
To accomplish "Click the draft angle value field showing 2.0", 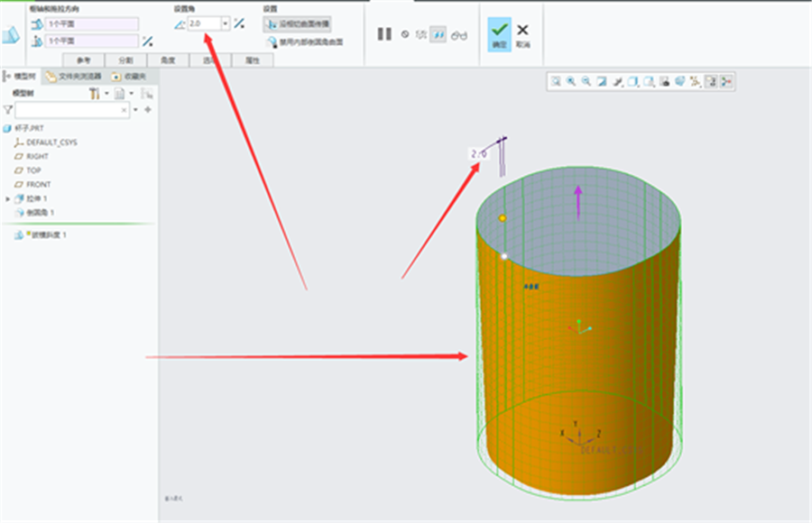I will pyautogui.click(x=204, y=23).
